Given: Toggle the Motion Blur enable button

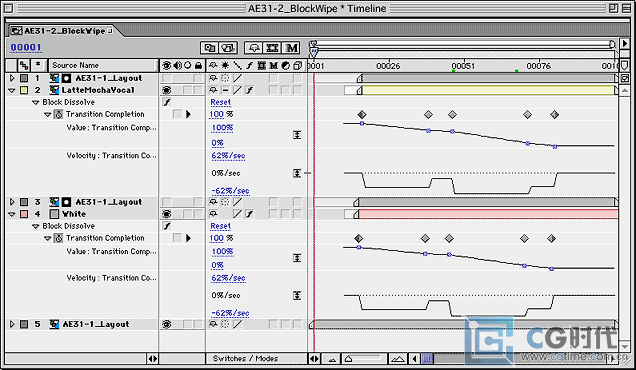Looking at the screenshot, I should [x=292, y=48].
